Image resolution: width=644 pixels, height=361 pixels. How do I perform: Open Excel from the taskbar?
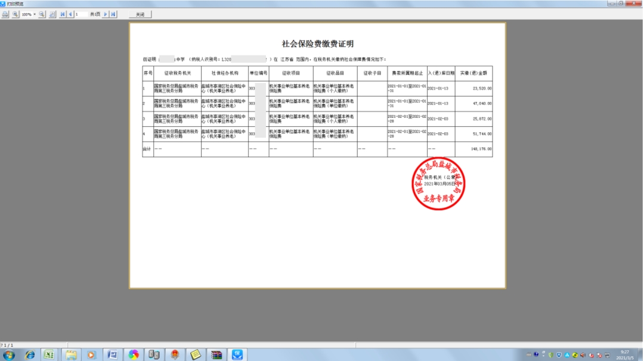49,355
